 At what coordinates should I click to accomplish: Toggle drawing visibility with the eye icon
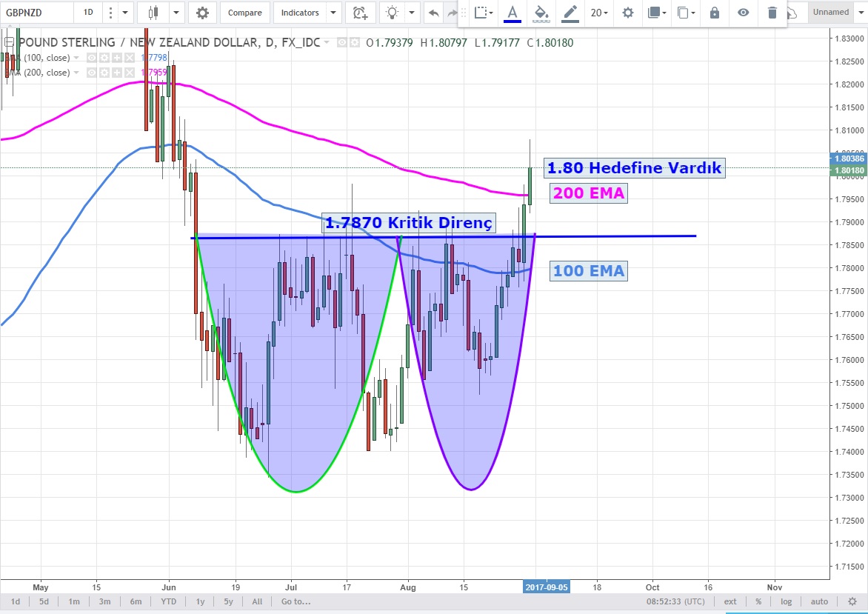click(743, 13)
